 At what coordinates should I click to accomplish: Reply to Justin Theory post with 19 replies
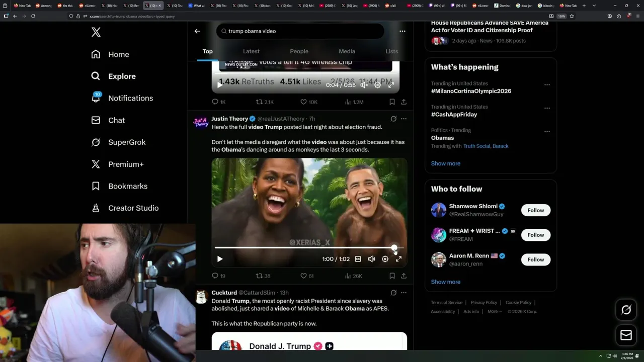coord(218,276)
